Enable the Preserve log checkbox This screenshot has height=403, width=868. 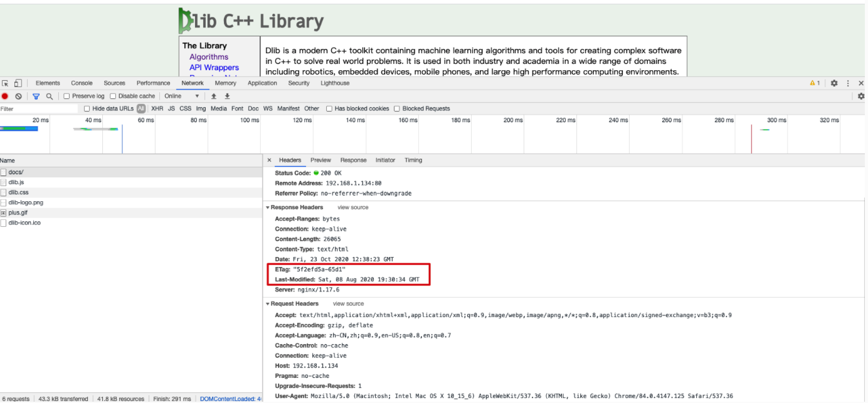(67, 97)
